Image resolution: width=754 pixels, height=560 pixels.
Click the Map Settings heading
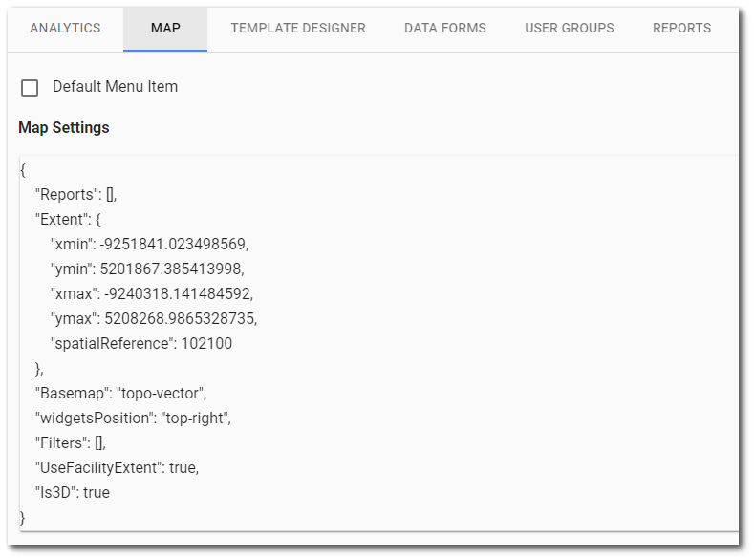(x=64, y=127)
